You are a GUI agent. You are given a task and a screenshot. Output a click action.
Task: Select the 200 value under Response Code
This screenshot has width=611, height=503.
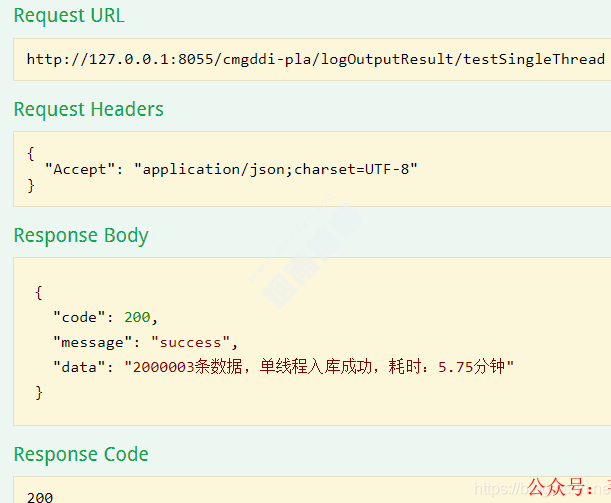point(40,497)
